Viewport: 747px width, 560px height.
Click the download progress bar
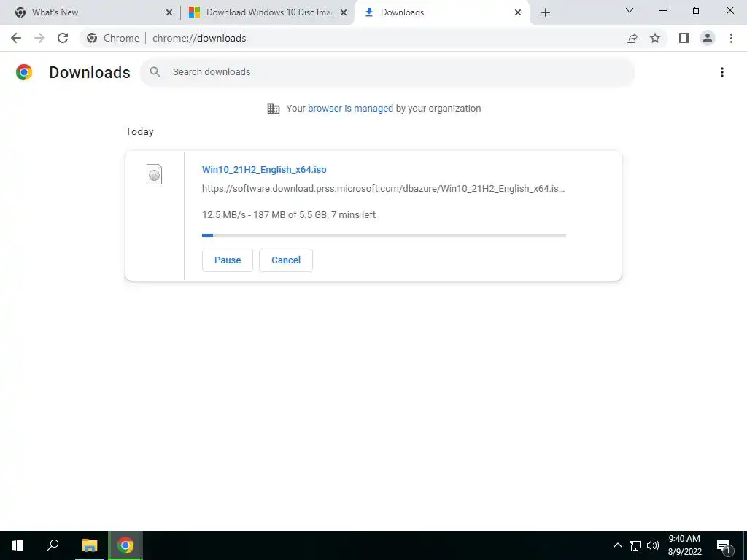pos(384,236)
